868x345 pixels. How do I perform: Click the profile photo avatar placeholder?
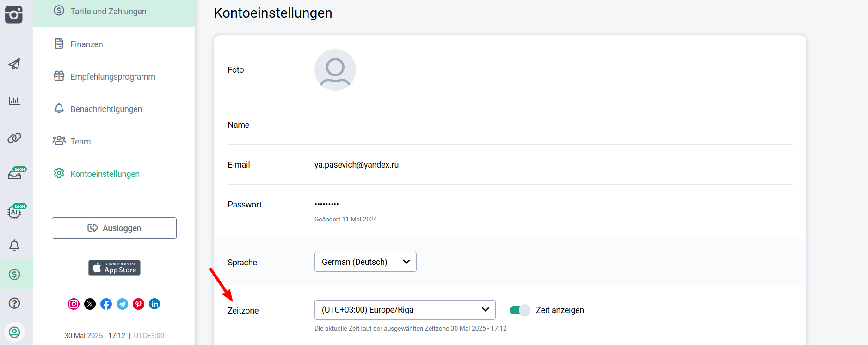coord(335,70)
